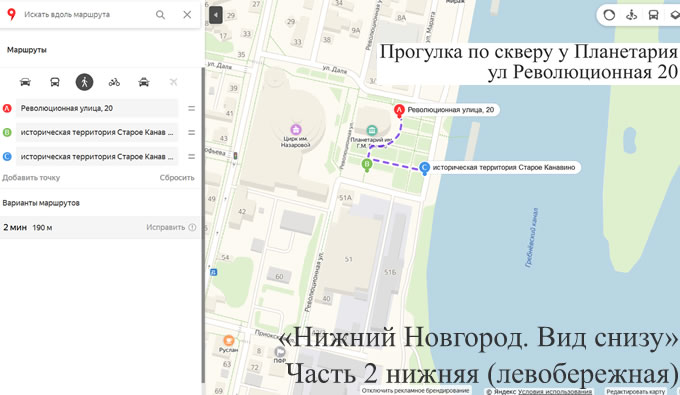
Task: Edit the Революционная улица, 20 point field
Action: click(x=97, y=108)
